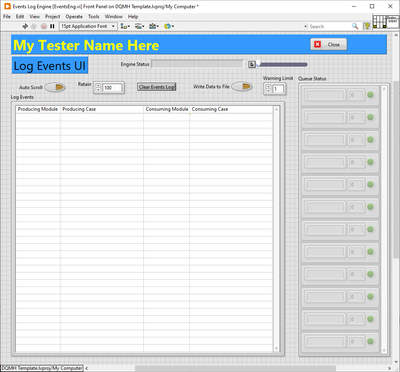Open the Reorder toolbar menu
The width and height of the screenshot is (400, 372).
[169, 26]
